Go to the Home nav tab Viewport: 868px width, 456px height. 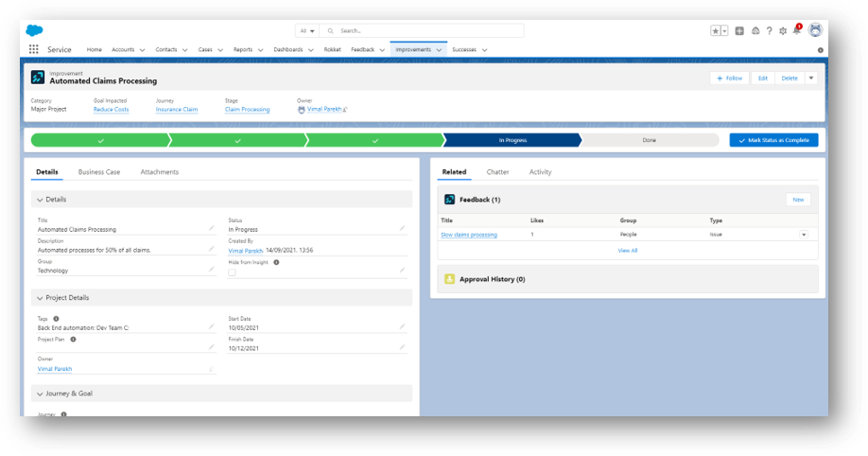click(95, 49)
